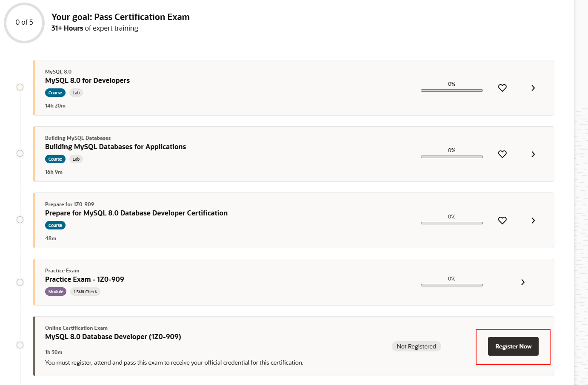This screenshot has width=588, height=385.
Task: Click the 0 of 5 progress circle
Action: point(24,23)
